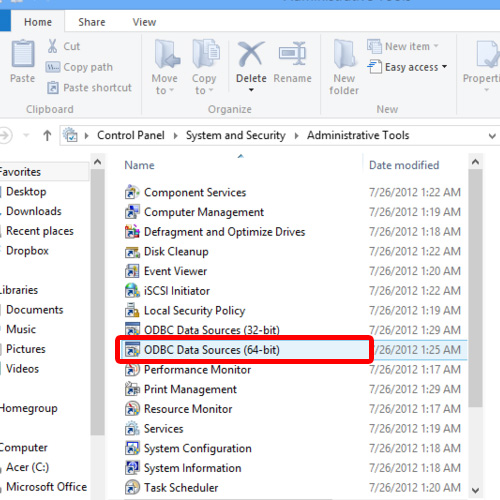Expand the New item dropdown arrow

tap(436, 46)
